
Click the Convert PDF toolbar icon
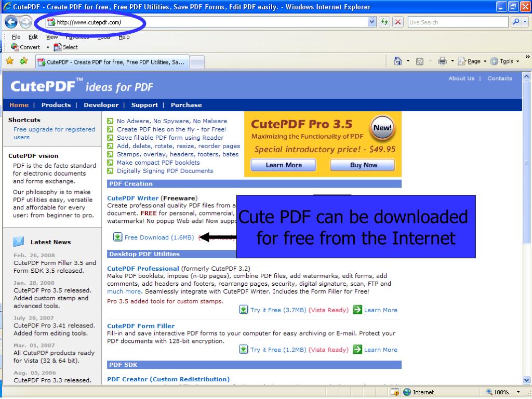tap(15, 47)
